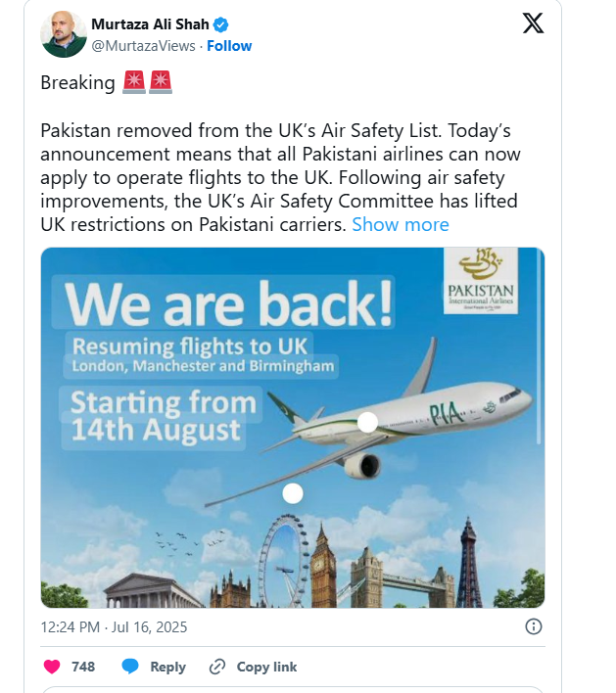Click the first red siren emoji

tap(134, 83)
